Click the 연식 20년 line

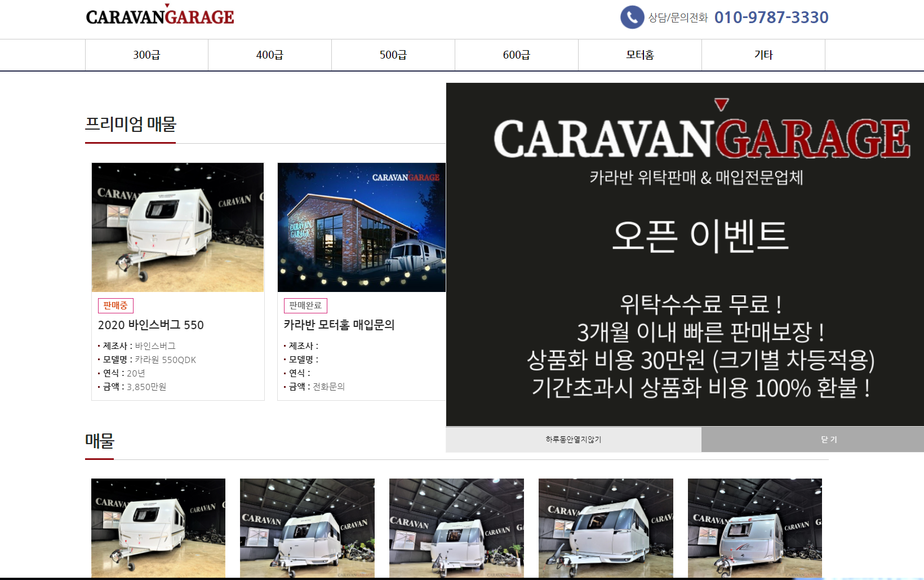click(122, 373)
